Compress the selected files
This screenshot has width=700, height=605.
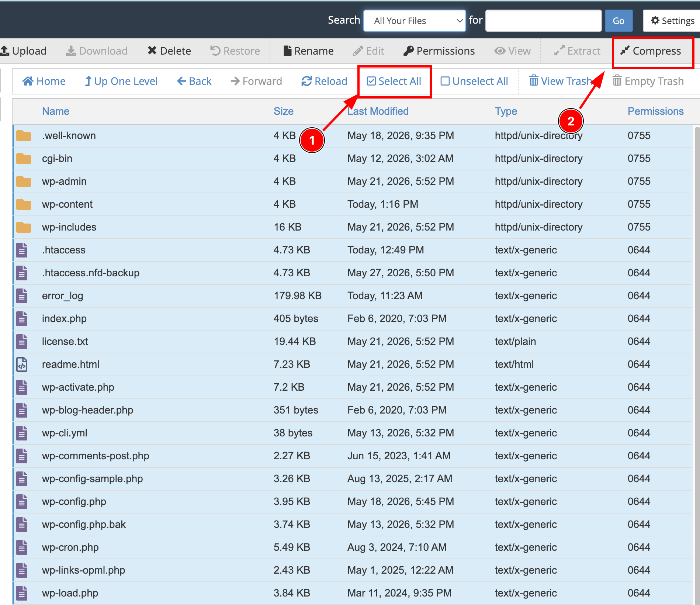pyautogui.click(x=651, y=51)
